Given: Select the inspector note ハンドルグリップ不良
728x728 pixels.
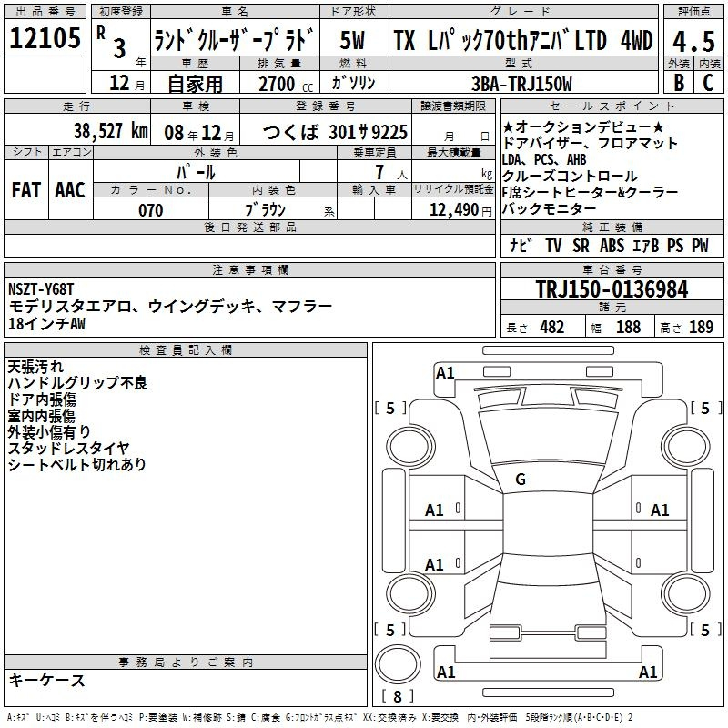Looking at the screenshot, I should (77, 383).
